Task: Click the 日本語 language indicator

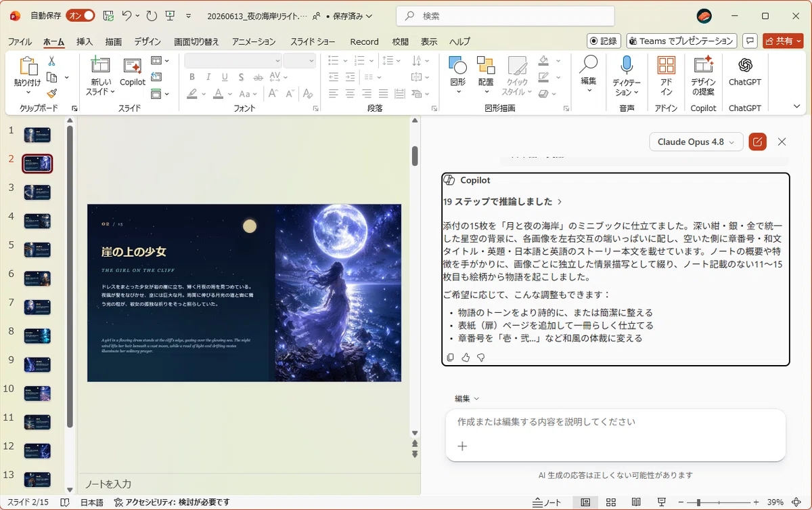Action: [92, 503]
